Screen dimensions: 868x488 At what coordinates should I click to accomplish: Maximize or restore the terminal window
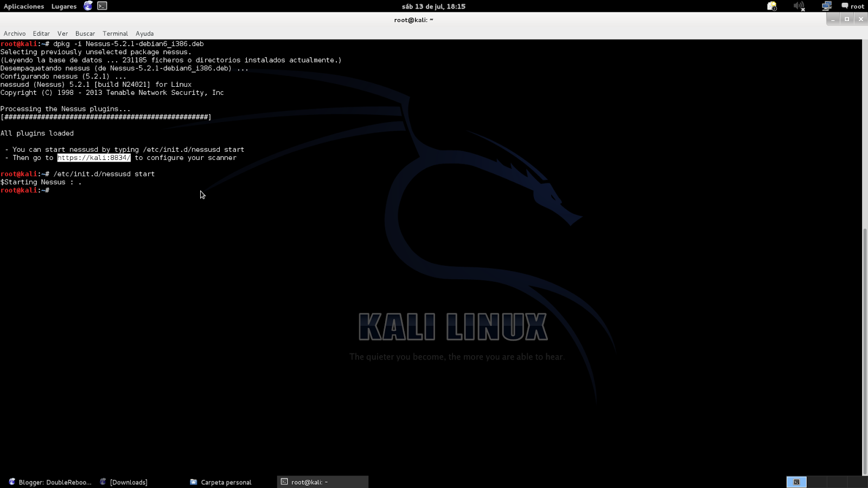point(847,20)
